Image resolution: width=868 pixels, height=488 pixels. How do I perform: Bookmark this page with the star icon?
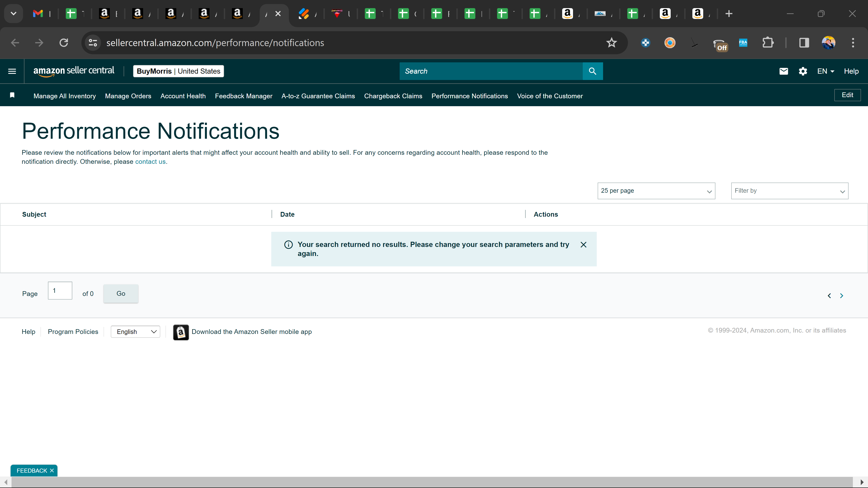tap(611, 43)
